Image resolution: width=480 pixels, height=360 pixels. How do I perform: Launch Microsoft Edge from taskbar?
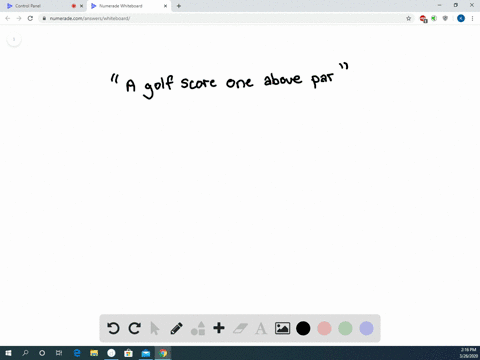77,353
